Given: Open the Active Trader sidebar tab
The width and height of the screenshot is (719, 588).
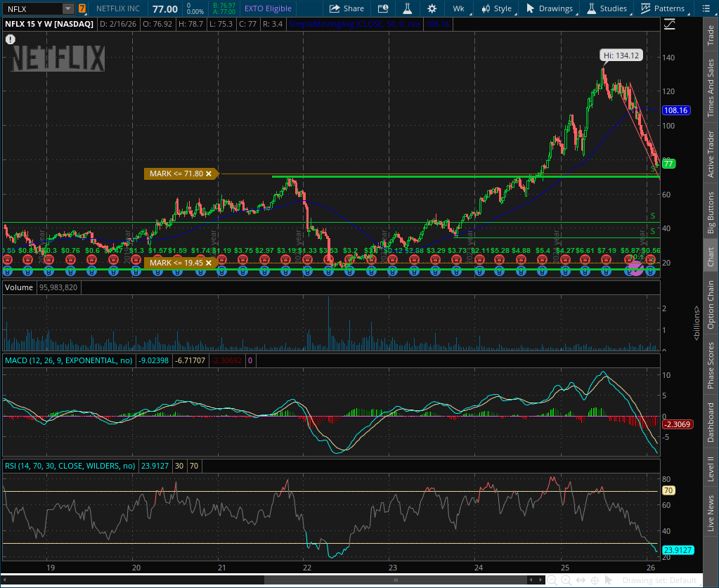Looking at the screenshot, I should tap(711, 154).
